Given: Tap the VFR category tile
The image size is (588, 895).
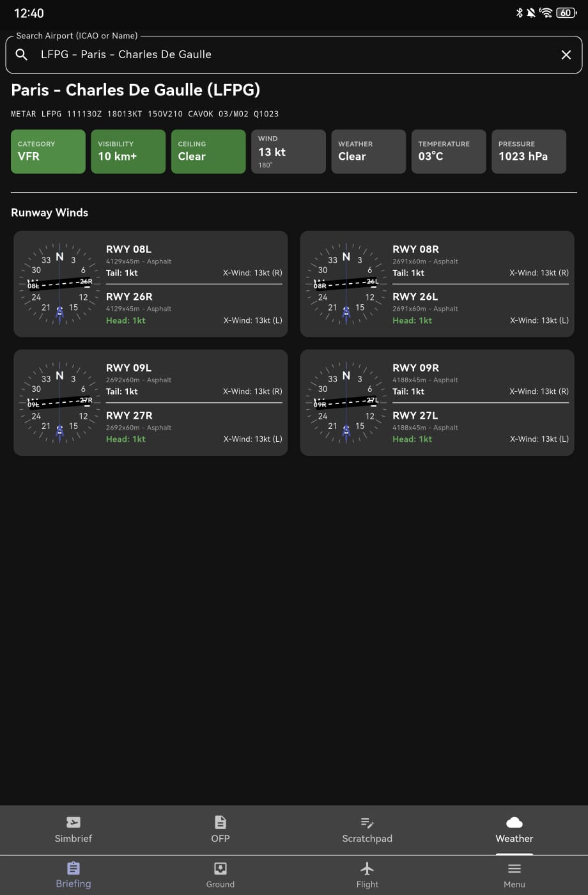Looking at the screenshot, I should 48,152.
